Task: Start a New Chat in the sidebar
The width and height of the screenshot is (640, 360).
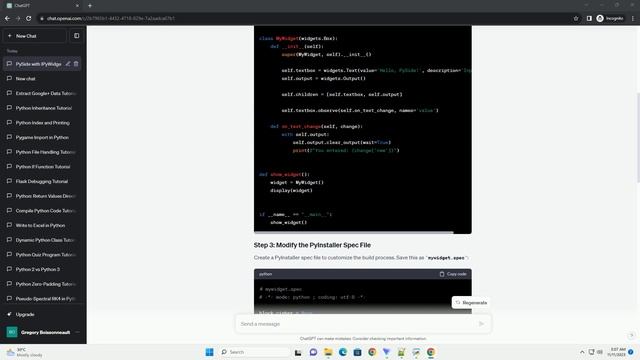Action: point(35,36)
